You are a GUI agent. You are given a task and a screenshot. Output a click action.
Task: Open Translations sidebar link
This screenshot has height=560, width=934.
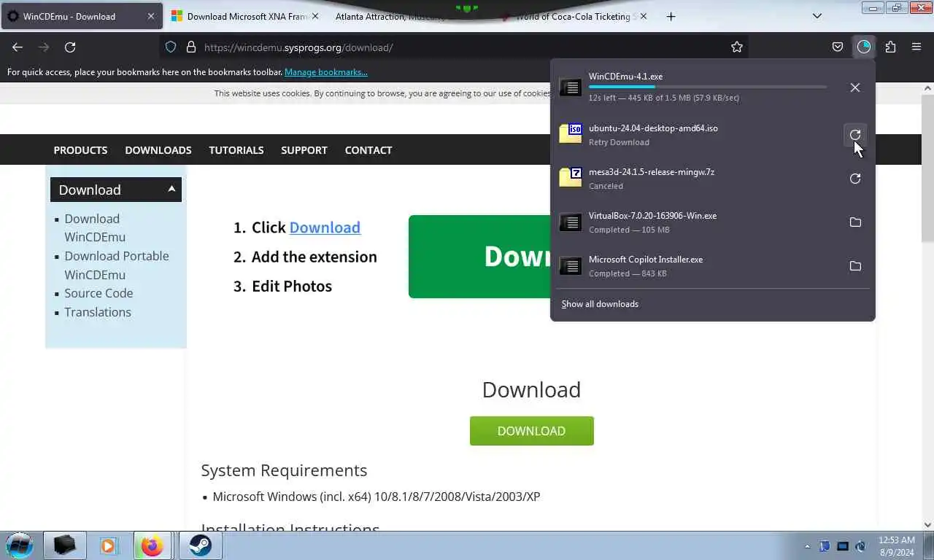[98, 312]
